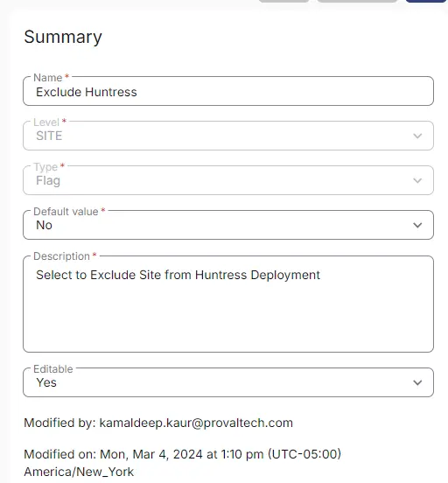The image size is (448, 483).
Task: Open the Level dropdown showing SITE
Action: (228, 136)
